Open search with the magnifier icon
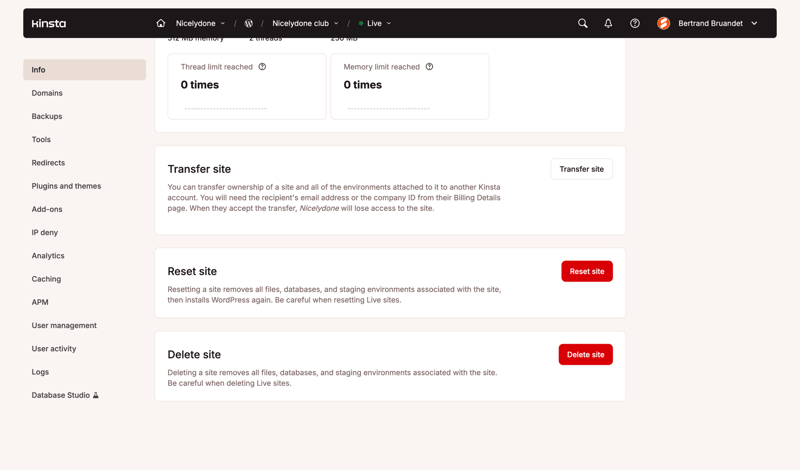 click(583, 23)
